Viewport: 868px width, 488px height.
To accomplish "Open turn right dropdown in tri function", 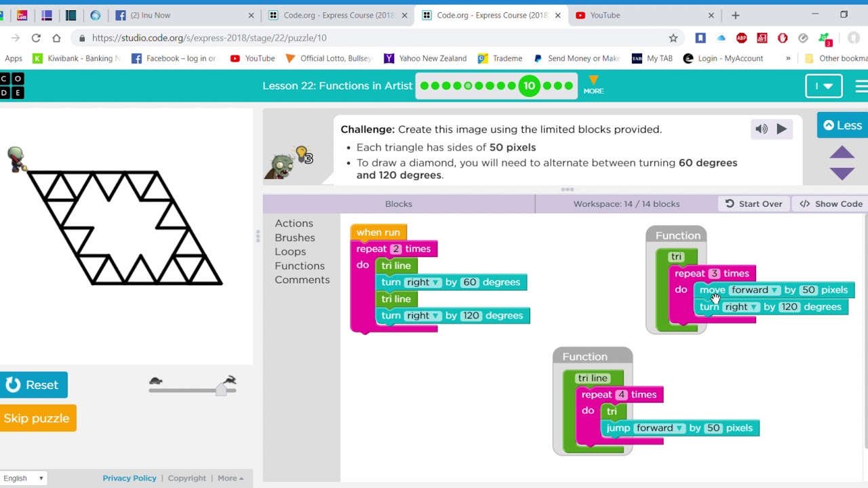I will click(741, 307).
